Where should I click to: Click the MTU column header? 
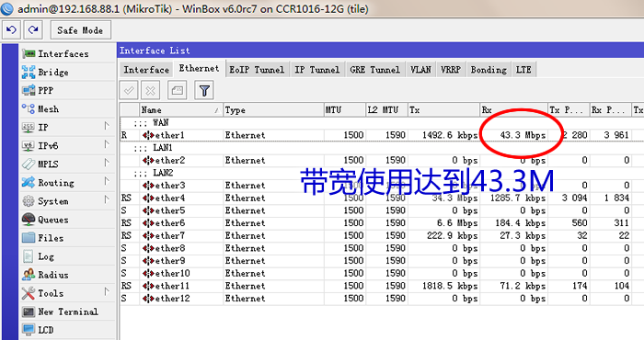coord(345,110)
